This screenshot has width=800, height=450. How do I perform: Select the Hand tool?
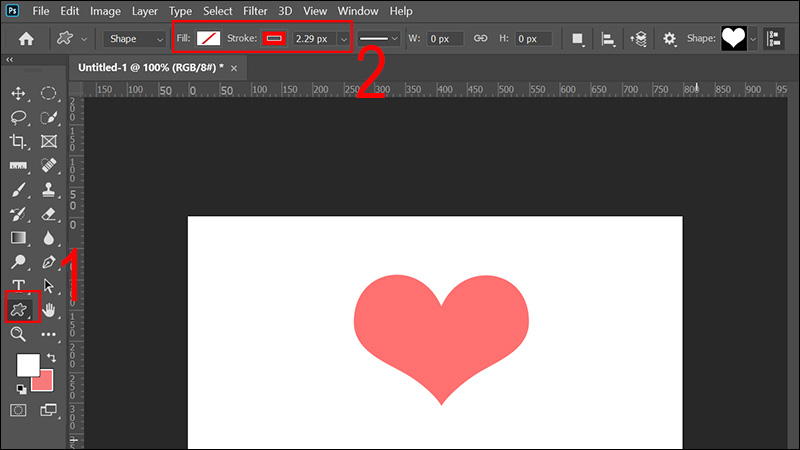pyautogui.click(x=49, y=310)
